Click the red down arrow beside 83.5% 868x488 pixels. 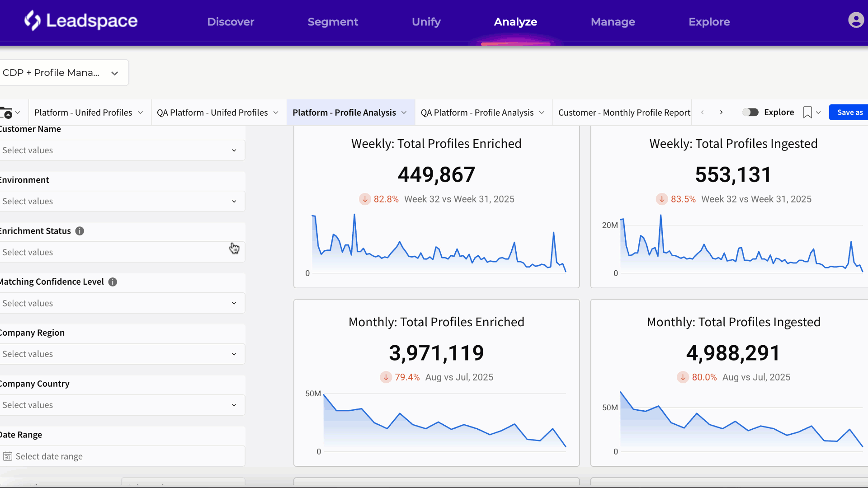click(x=662, y=199)
